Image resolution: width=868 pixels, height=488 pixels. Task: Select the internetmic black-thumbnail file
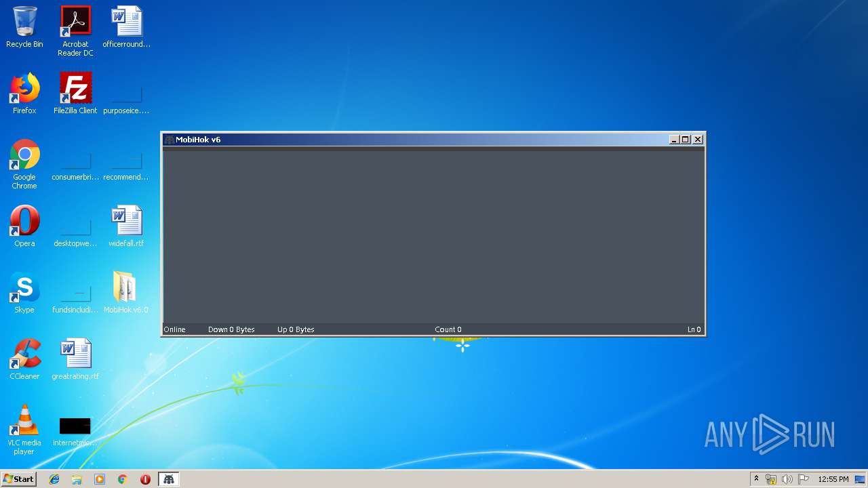(x=75, y=432)
